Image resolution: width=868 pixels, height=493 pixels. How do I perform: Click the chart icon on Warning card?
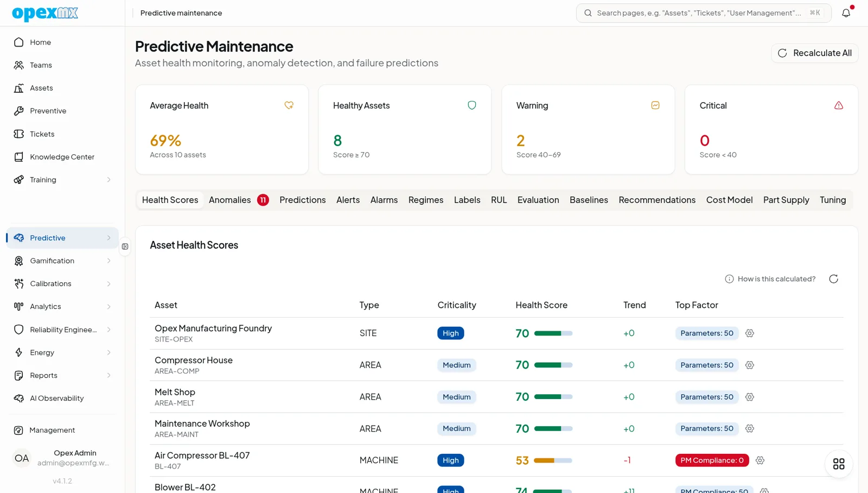655,105
